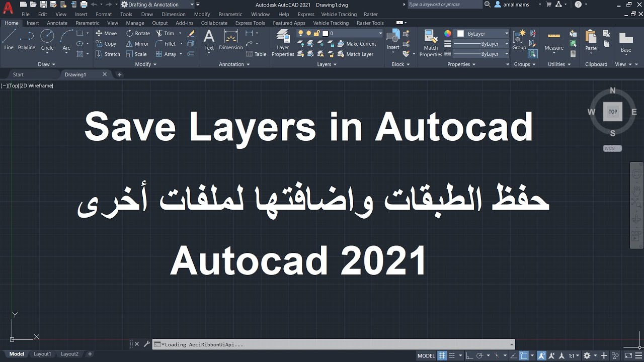This screenshot has width=644, height=362.
Task: Click Make Current layer button
Action: coord(356,44)
